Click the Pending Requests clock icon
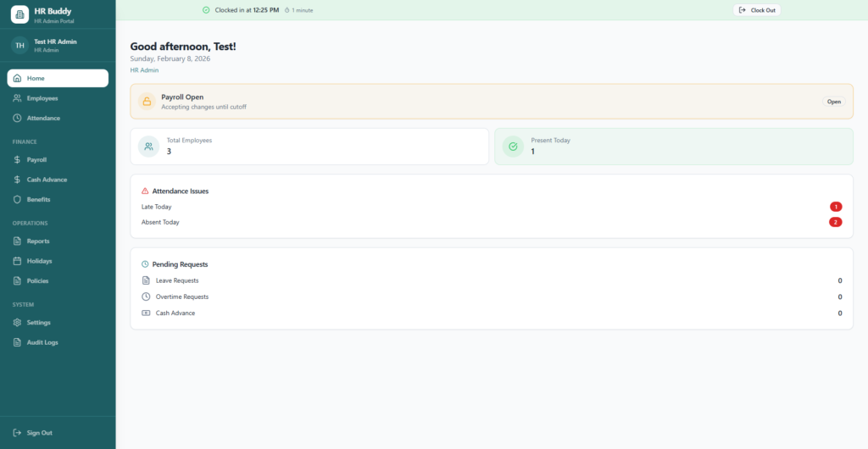Viewport: 868px width, 449px height. coord(145,264)
